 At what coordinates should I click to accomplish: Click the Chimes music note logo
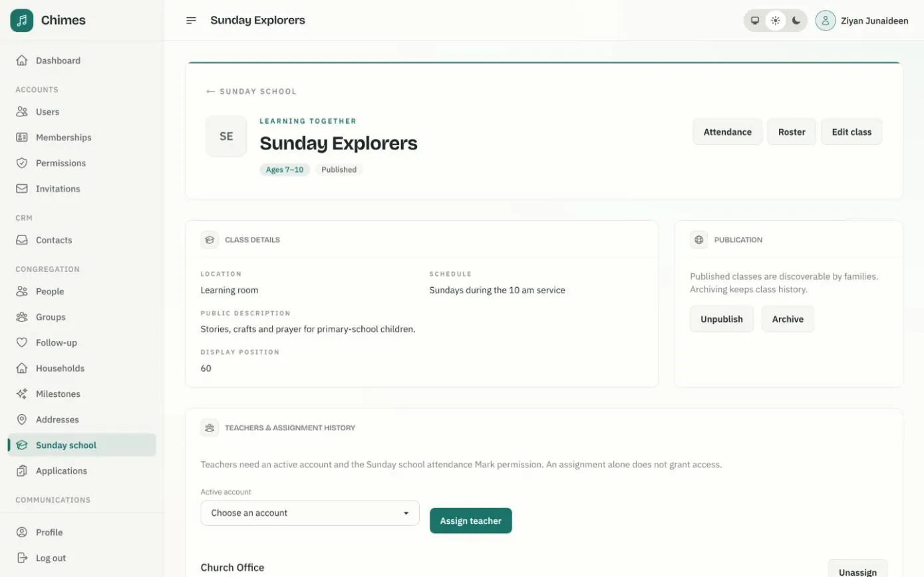(x=22, y=21)
